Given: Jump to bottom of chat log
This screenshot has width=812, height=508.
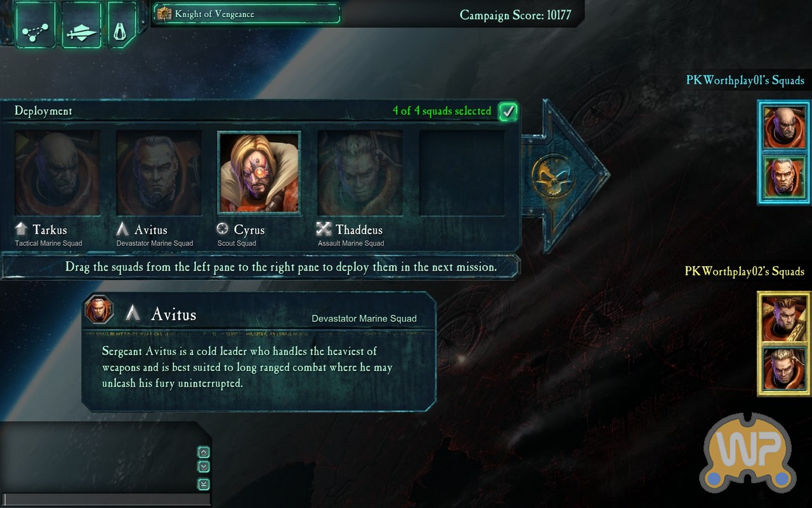Looking at the screenshot, I should (x=204, y=485).
